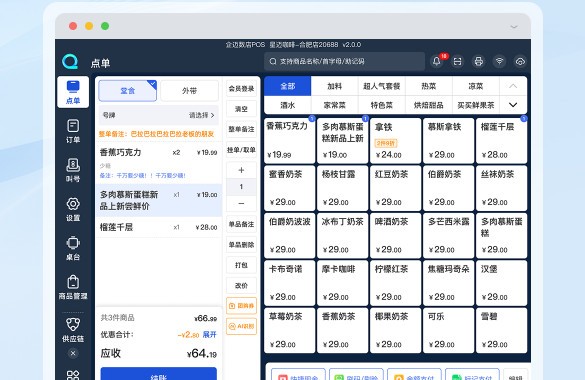Expand the 优惠合计 details with 展开
585x380 pixels.
[210, 335]
